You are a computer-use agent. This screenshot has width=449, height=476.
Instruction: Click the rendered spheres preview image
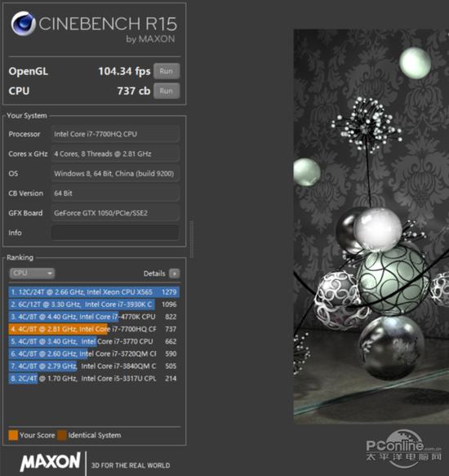coord(371,226)
